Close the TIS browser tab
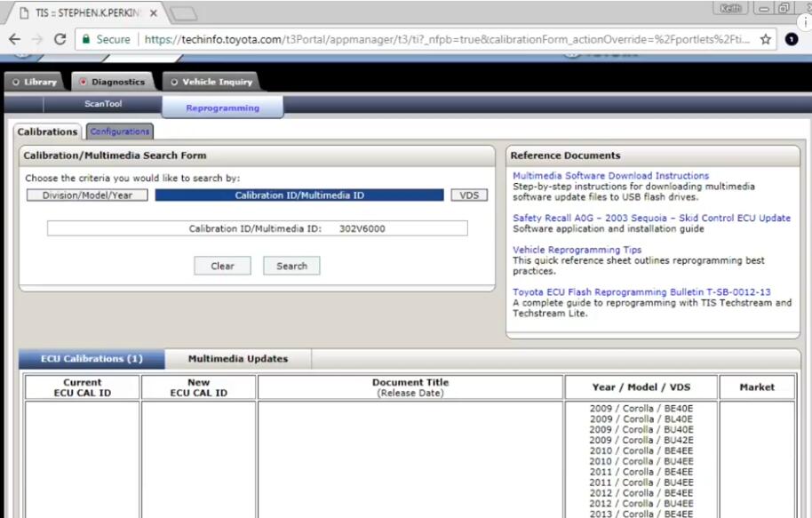This screenshot has height=518, width=812. (154, 13)
